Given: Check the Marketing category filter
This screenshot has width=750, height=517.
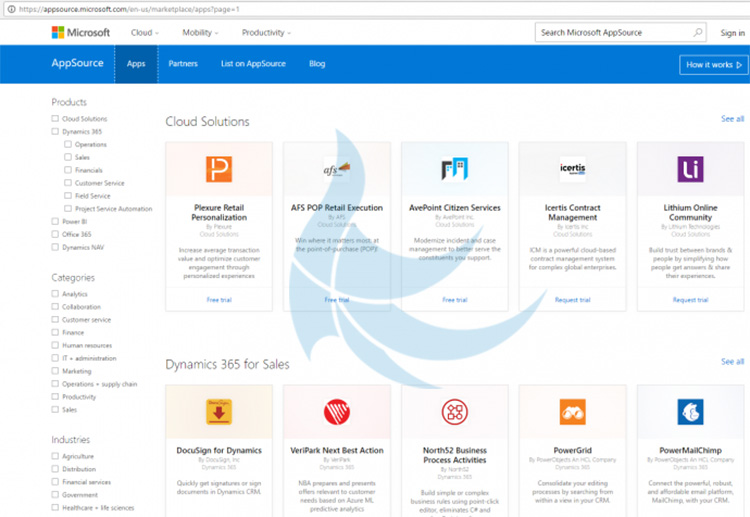Looking at the screenshot, I should [x=55, y=371].
